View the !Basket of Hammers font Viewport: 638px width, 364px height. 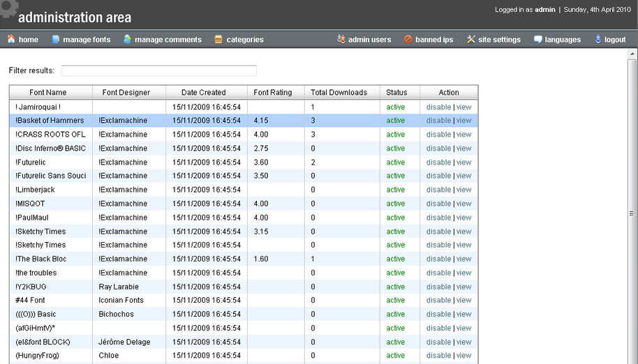464,120
